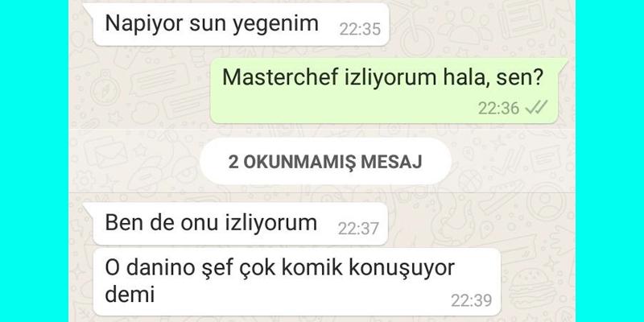Click the word "demi" in last message
644x322 pixels.
(130, 294)
